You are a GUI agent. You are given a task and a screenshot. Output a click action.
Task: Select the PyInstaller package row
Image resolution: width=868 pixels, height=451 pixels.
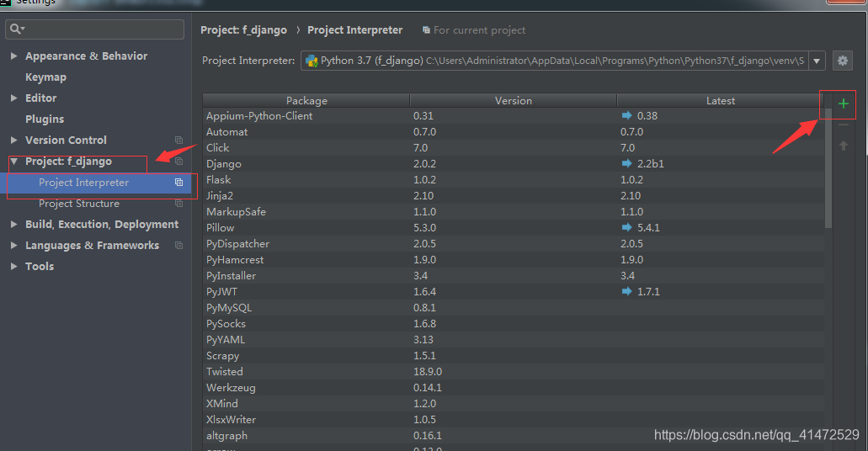[x=514, y=276]
